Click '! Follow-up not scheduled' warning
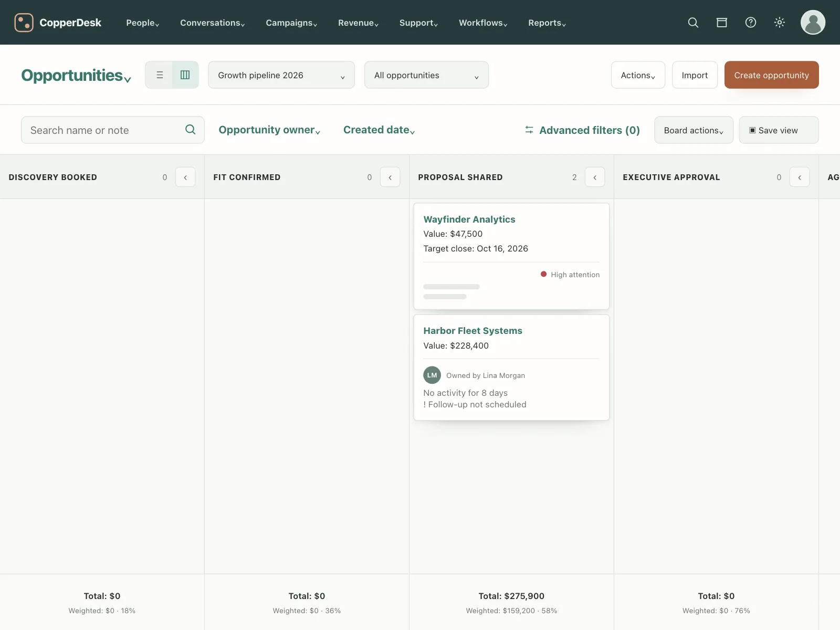The image size is (840, 630). [x=475, y=404]
